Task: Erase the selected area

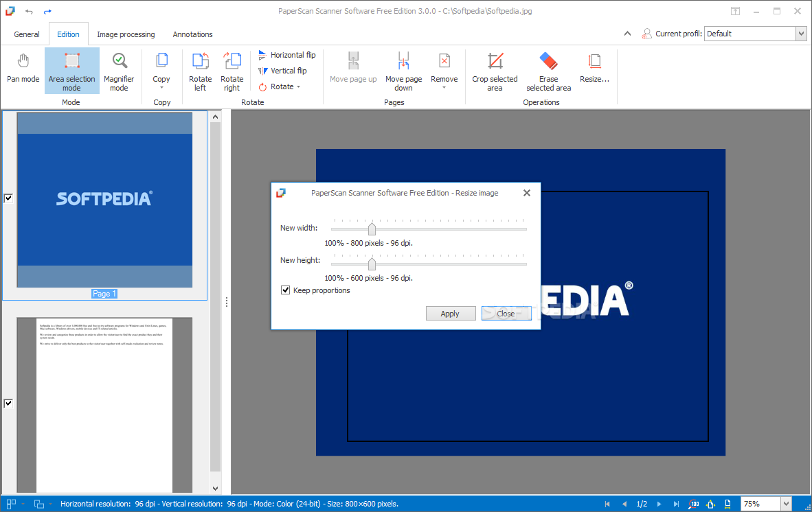Action: (548, 70)
